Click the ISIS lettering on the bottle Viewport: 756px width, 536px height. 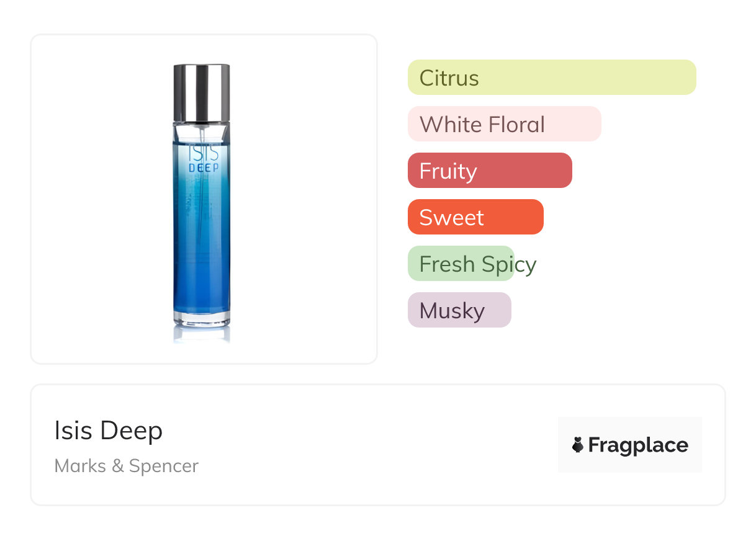point(201,153)
